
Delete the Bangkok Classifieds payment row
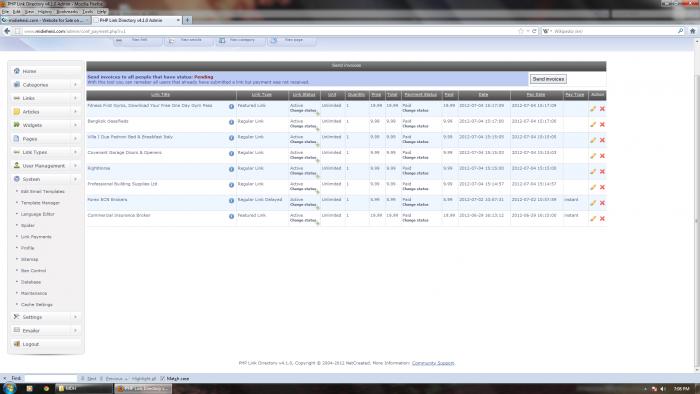tap(602, 124)
